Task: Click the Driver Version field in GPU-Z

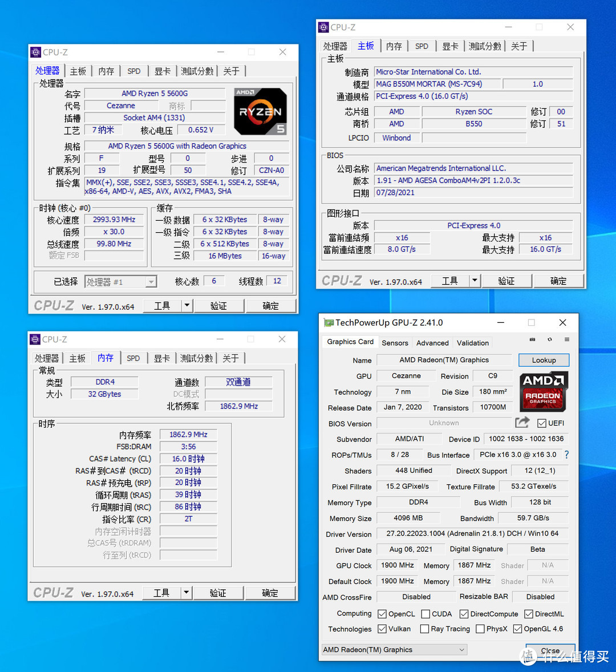Action: 472,533
